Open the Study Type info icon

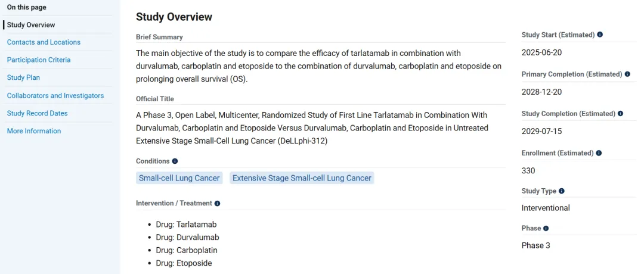coord(562,191)
